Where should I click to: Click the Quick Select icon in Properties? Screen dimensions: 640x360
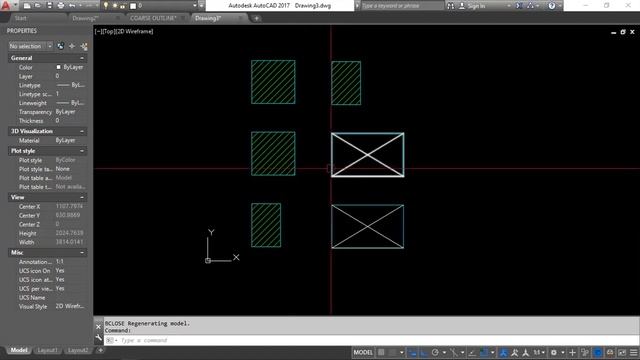click(x=84, y=46)
